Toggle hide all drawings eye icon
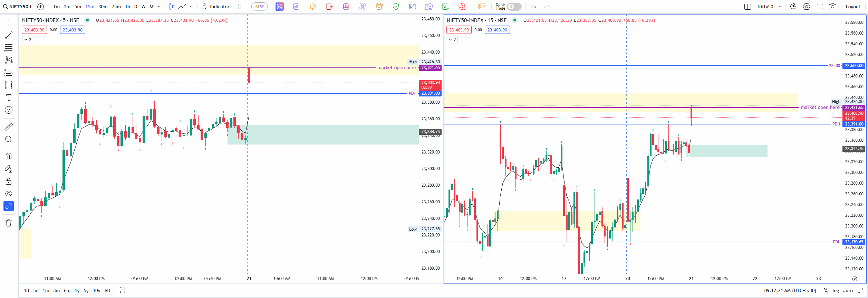This screenshot has height=298, width=868. coord(9,194)
